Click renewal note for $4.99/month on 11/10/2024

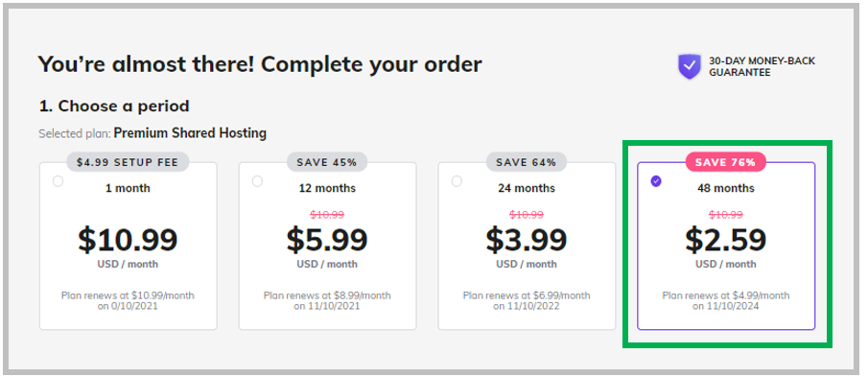(x=726, y=300)
